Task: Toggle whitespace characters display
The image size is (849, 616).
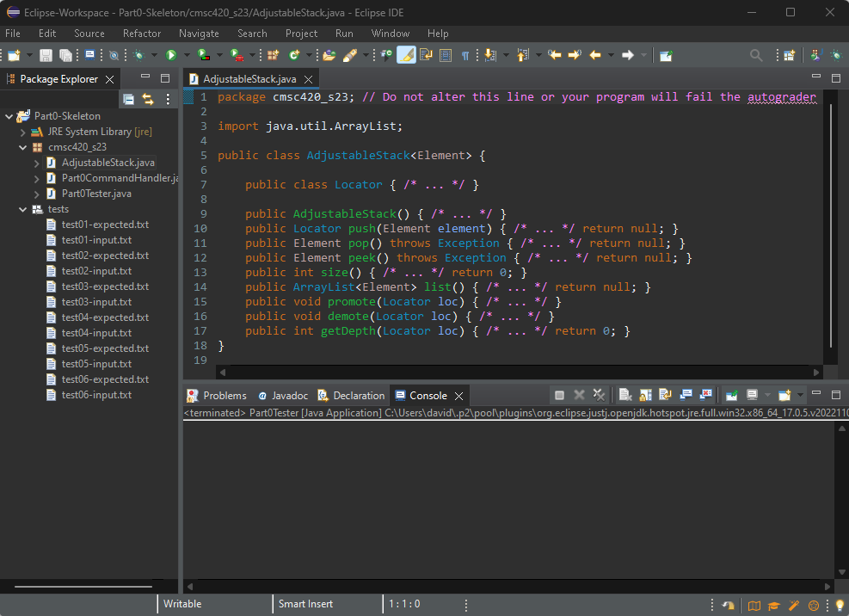Action: tap(465, 54)
